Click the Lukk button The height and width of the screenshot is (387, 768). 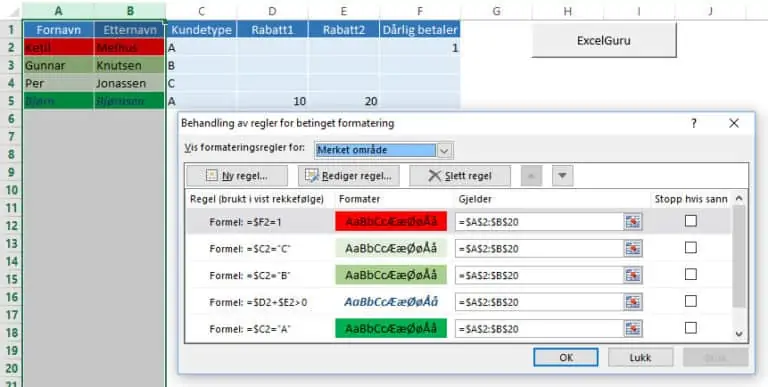pyautogui.click(x=641, y=358)
